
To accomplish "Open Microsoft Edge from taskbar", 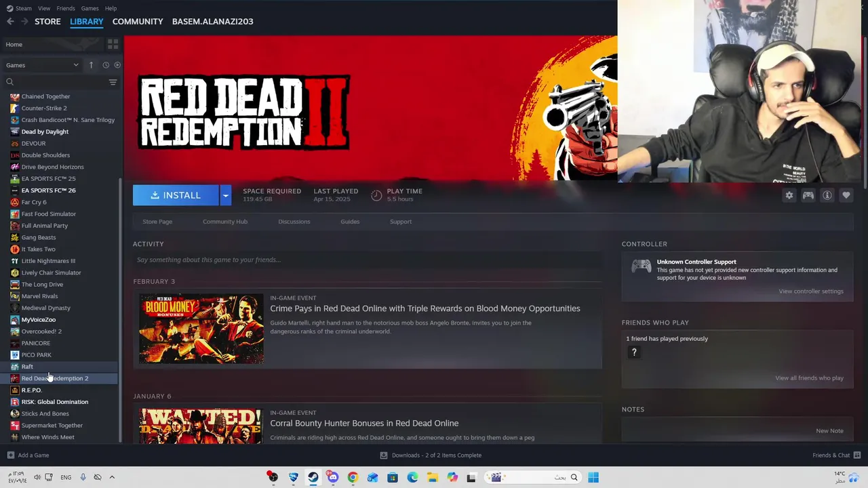I will click(412, 477).
